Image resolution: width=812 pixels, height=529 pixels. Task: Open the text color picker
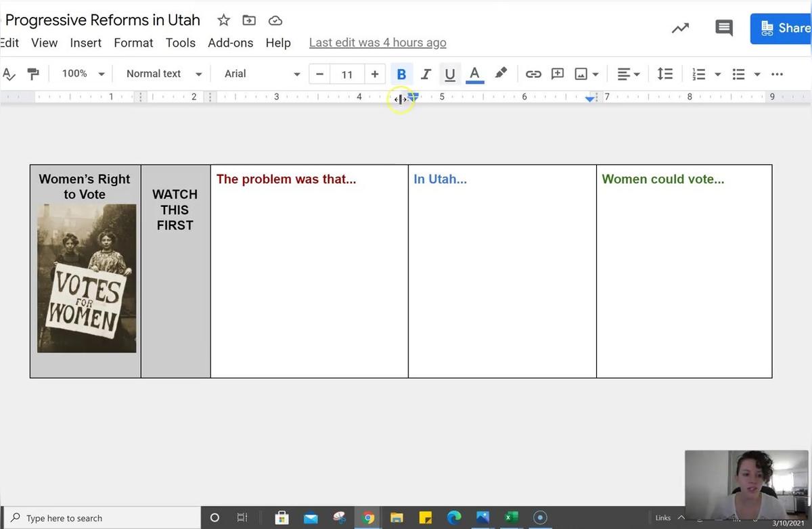(x=475, y=74)
